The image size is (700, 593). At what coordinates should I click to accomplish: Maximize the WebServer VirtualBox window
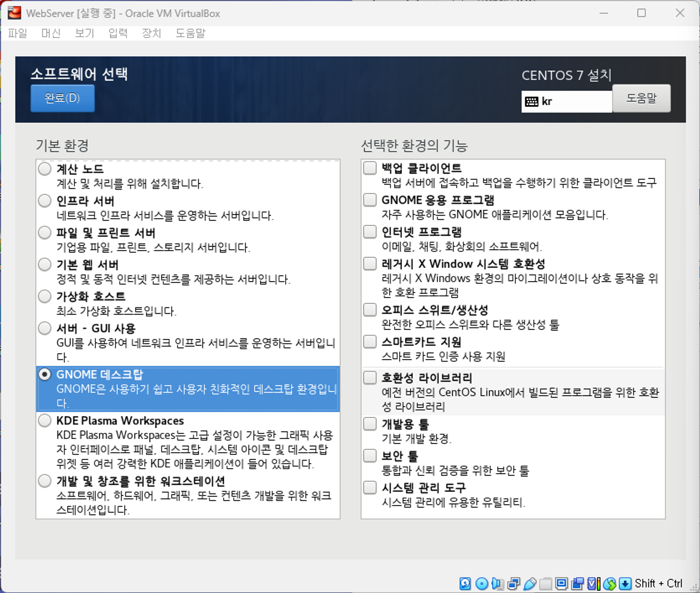pos(641,13)
